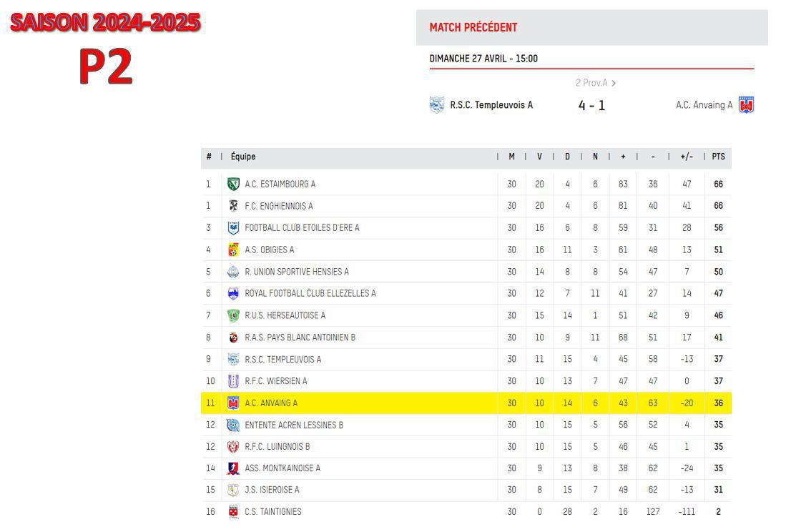
Task: Click the C.S. Taintignies club crest
Action: click(233, 512)
